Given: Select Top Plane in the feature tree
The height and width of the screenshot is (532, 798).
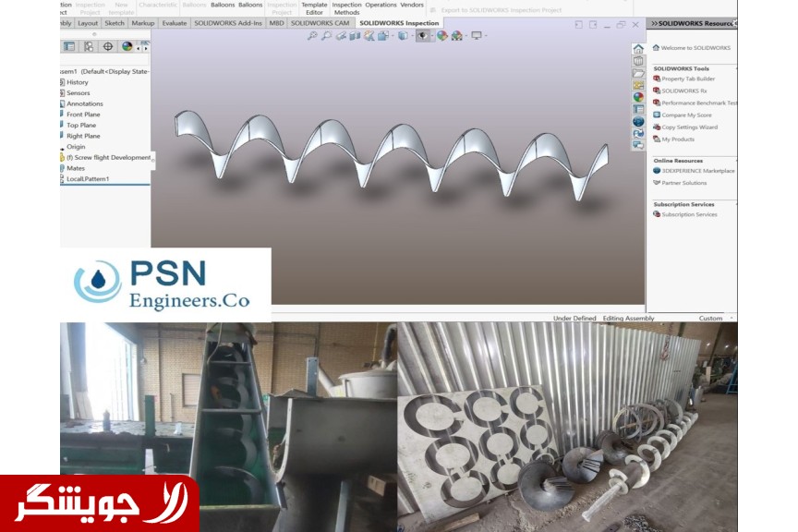Looking at the screenshot, I should click(x=81, y=125).
